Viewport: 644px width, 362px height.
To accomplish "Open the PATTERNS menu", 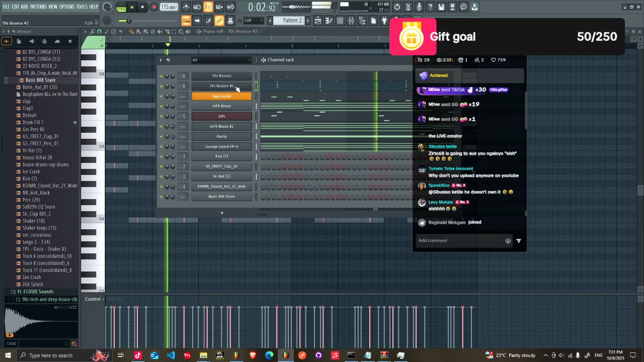I will click(x=38, y=7).
